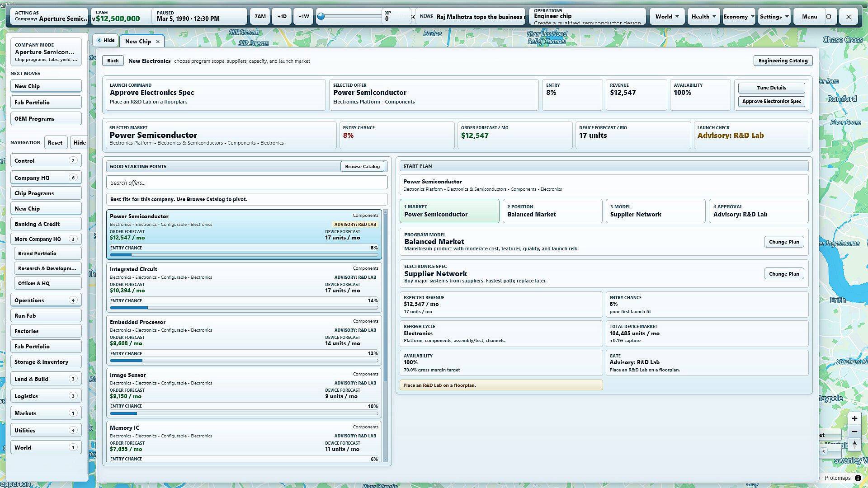Close the New Chip tab
Screen dimensions: 868x488
[158, 42]
